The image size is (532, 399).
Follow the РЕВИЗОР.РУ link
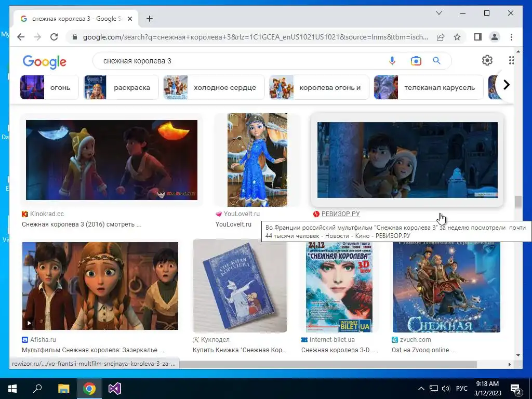point(341,214)
